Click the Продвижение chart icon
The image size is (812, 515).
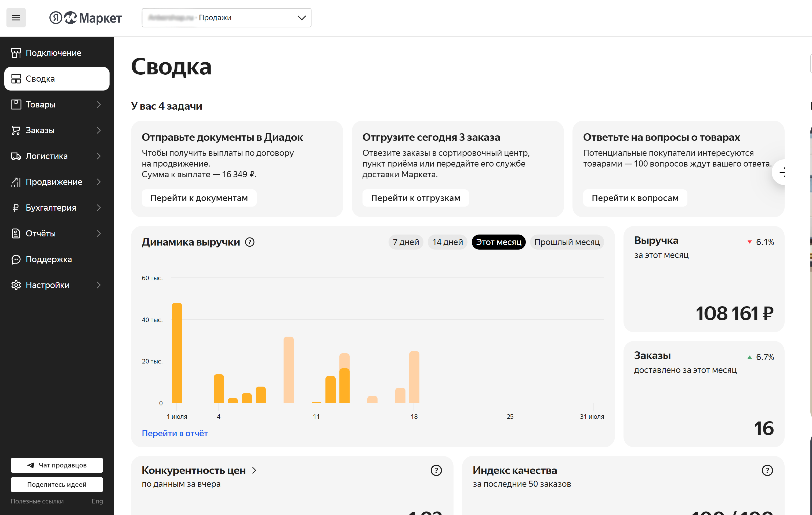16,182
